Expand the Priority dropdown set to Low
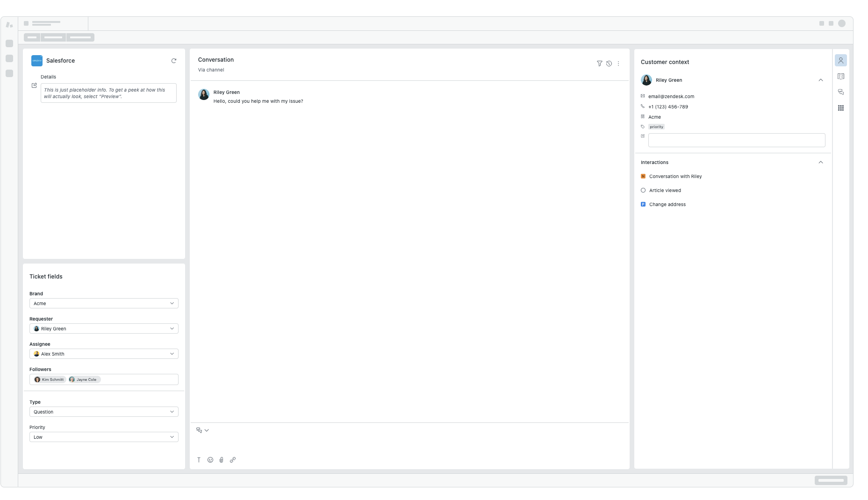The height and width of the screenshot is (500, 868). coord(104,437)
